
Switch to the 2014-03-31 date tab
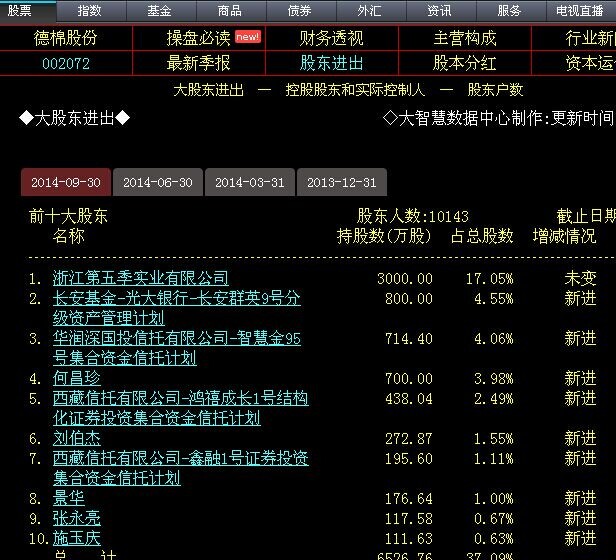250,183
